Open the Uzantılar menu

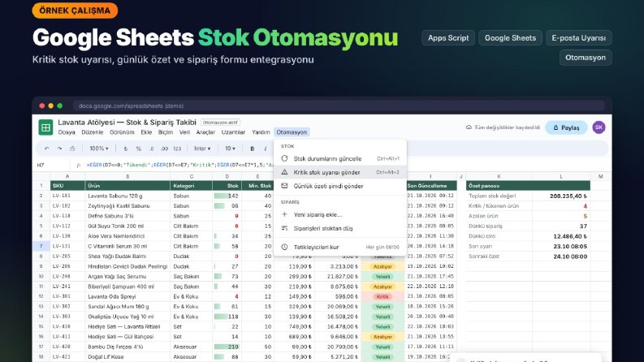(x=233, y=132)
